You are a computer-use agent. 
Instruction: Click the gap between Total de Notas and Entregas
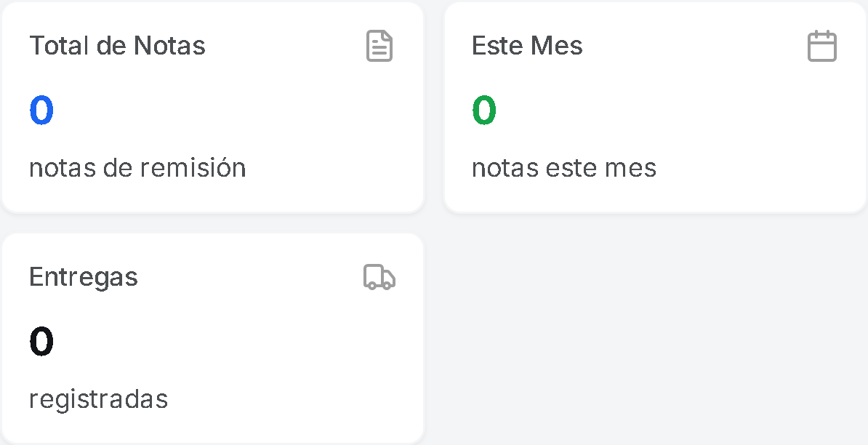[x=212, y=223]
